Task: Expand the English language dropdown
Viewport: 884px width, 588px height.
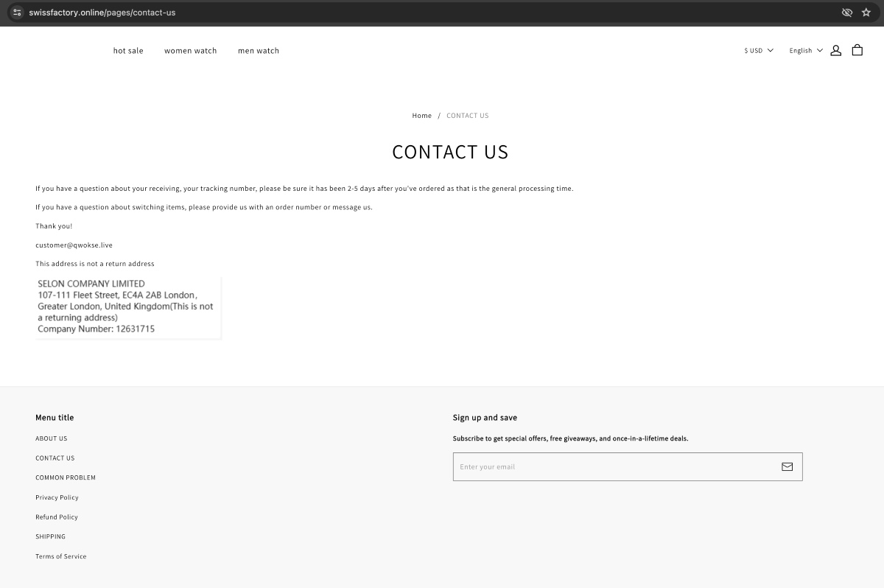Action: click(804, 50)
